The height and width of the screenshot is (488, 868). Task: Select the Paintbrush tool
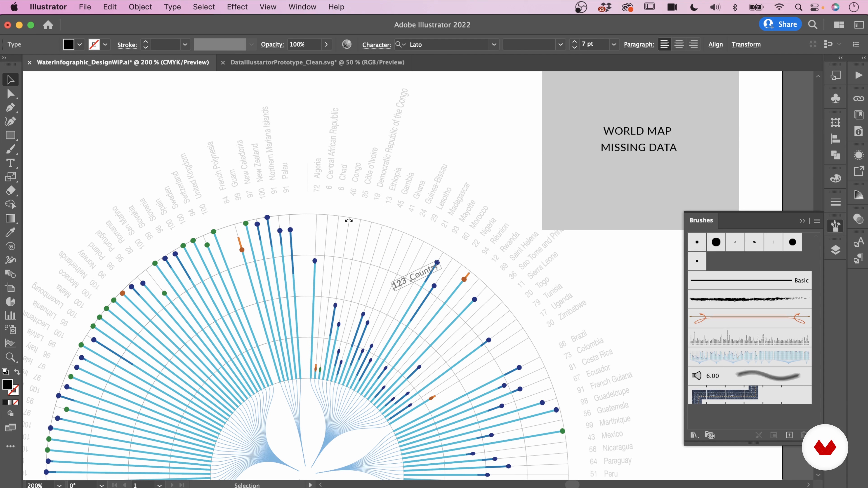(10, 149)
